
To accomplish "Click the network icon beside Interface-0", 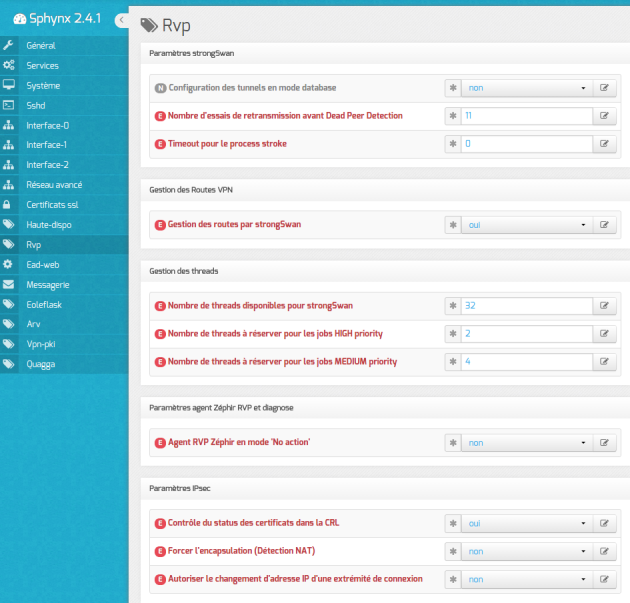I will pos(8,125).
